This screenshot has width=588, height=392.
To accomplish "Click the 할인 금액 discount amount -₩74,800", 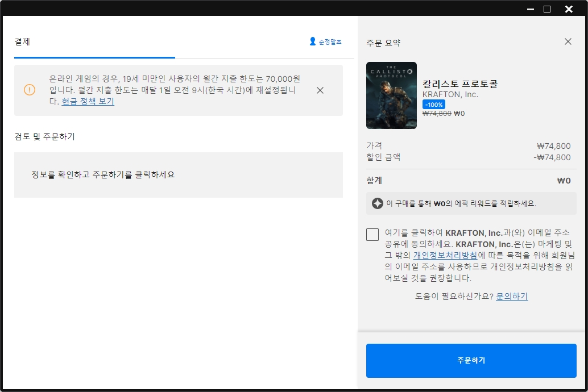I will tap(552, 157).
